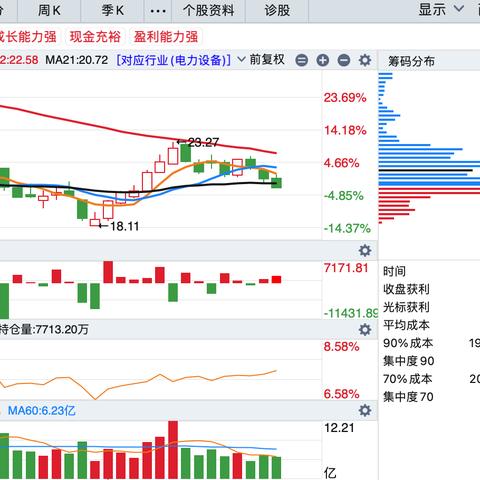Click the 8.58% axis value

[341, 347]
